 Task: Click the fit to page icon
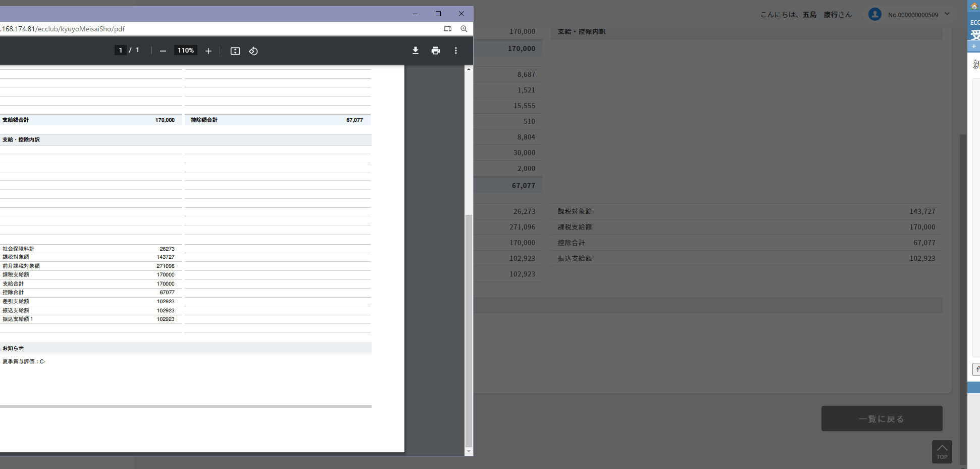(x=235, y=51)
